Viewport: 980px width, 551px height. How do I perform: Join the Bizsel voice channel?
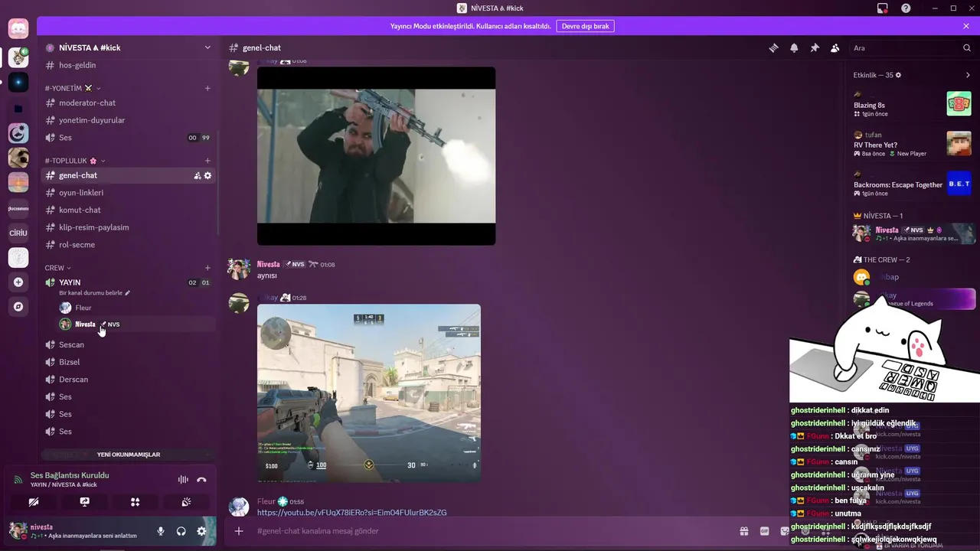128,362
